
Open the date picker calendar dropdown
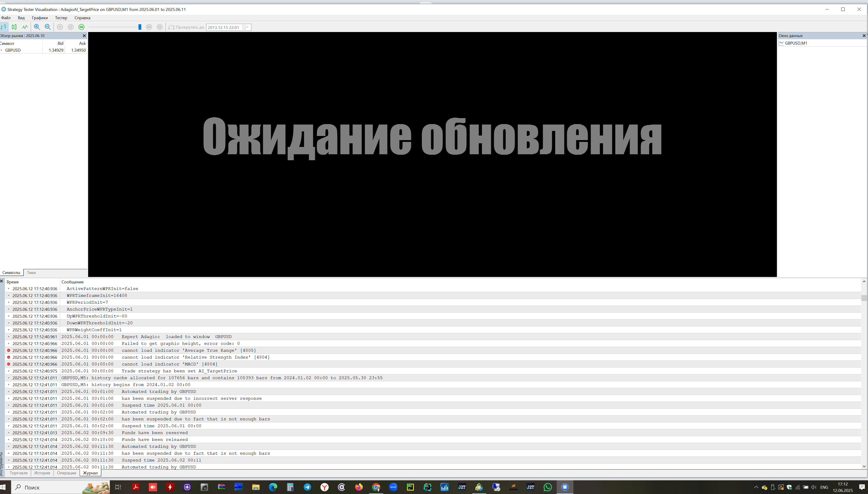pos(246,27)
